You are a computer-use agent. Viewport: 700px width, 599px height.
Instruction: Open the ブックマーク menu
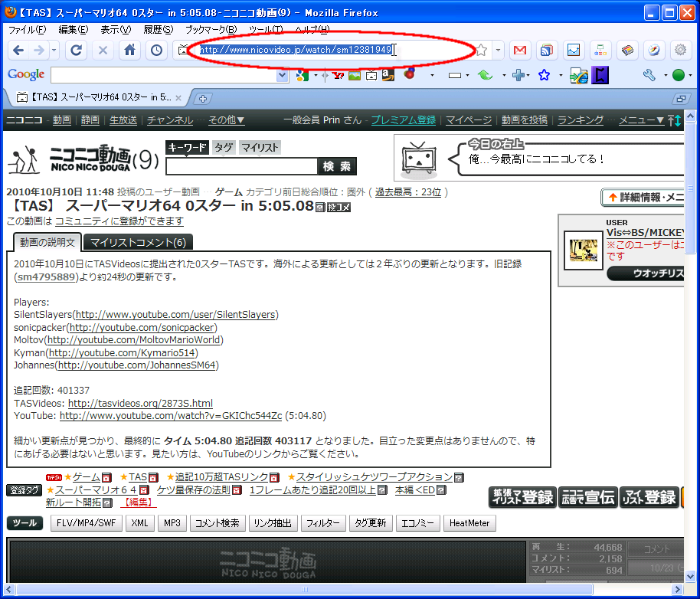[211, 29]
